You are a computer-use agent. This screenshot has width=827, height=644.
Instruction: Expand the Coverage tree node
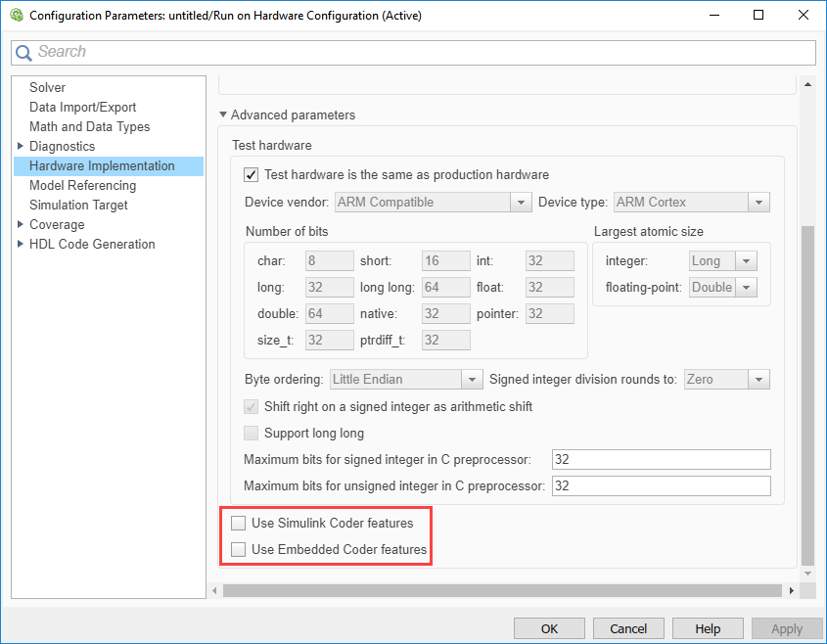(x=21, y=224)
